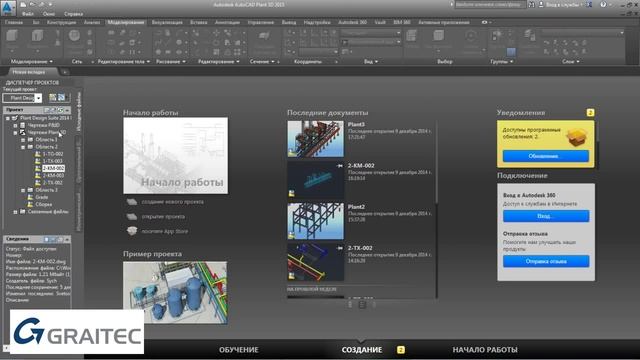Select the Extrude tool in the ribbon
Screen dimensions: 640x360
37,36
